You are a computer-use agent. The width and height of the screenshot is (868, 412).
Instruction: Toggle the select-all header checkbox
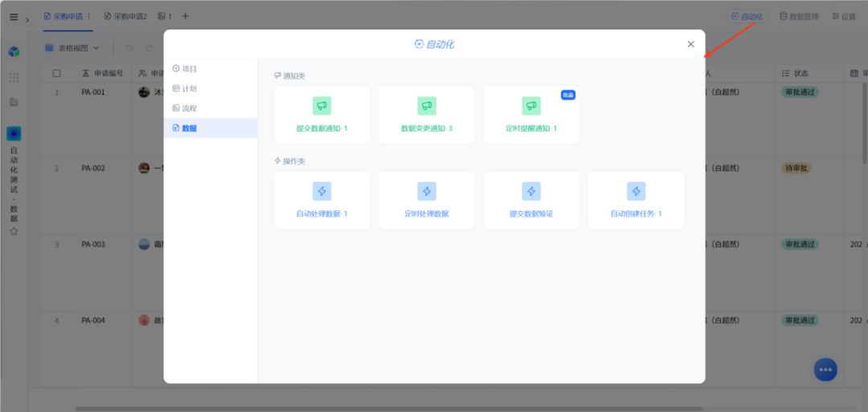(56, 73)
